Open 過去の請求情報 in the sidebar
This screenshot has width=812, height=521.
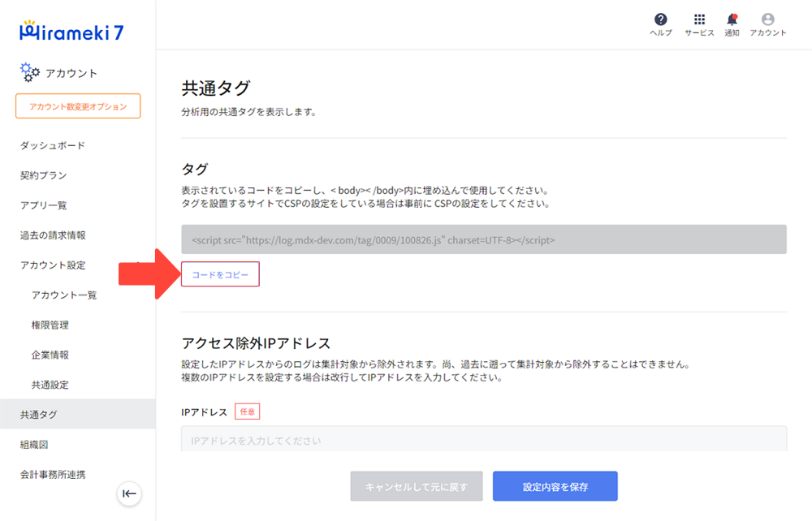pyautogui.click(x=53, y=235)
